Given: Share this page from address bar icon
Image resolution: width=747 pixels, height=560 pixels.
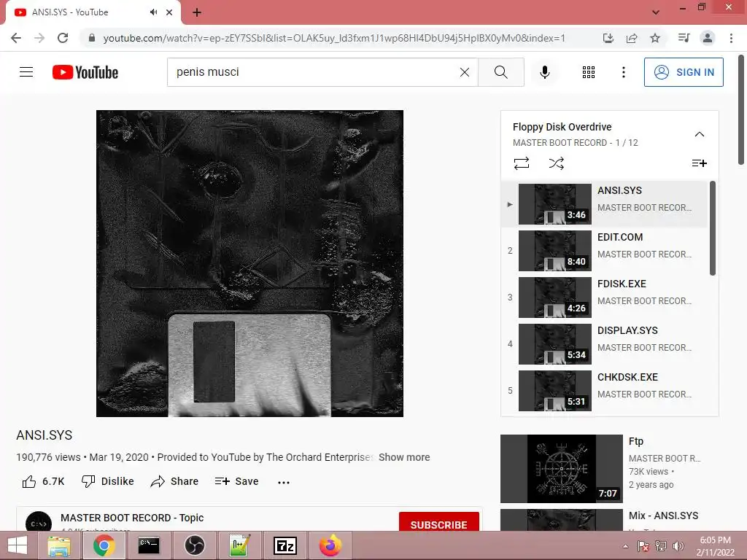Looking at the screenshot, I should 632,38.
